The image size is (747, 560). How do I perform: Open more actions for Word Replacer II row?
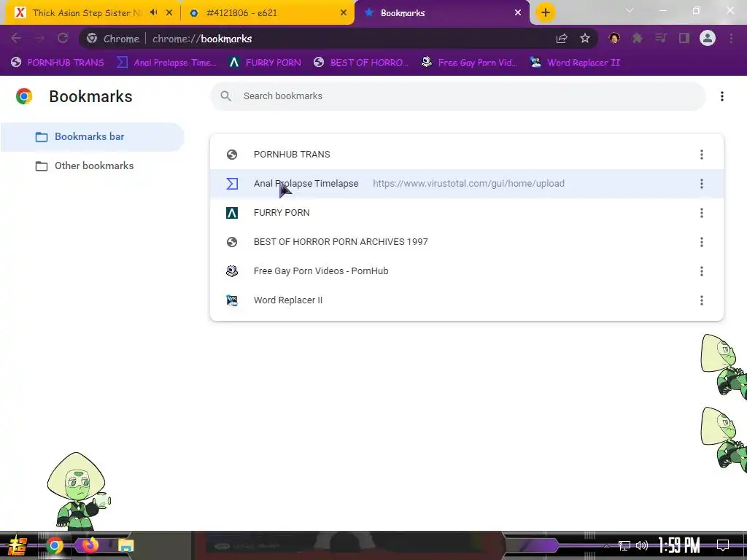pyautogui.click(x=701, y=300)
